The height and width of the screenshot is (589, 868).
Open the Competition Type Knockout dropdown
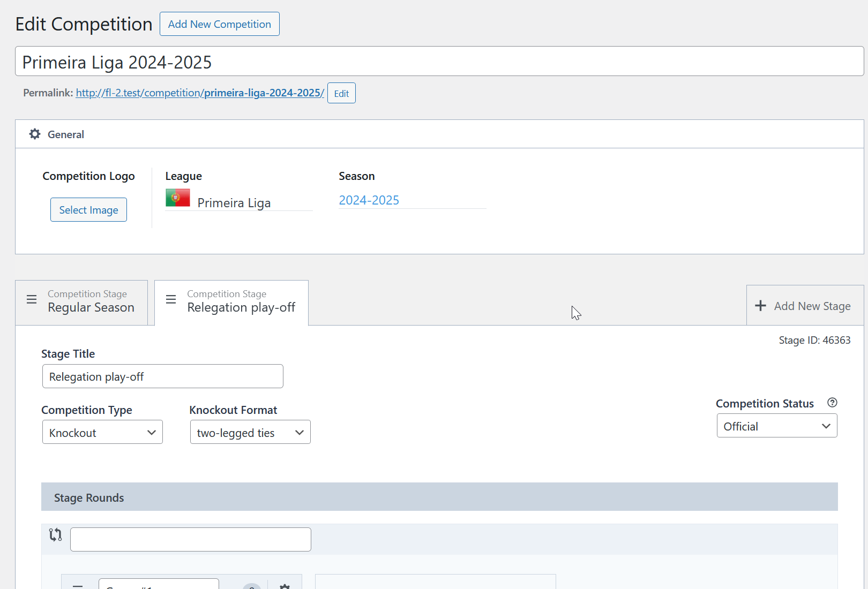(x=102, y=432)
